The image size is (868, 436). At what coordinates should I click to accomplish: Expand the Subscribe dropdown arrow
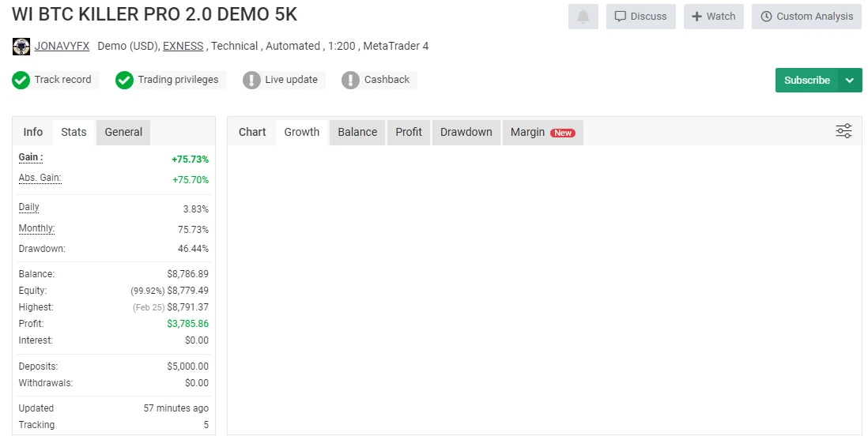click(x=850, y=81)
